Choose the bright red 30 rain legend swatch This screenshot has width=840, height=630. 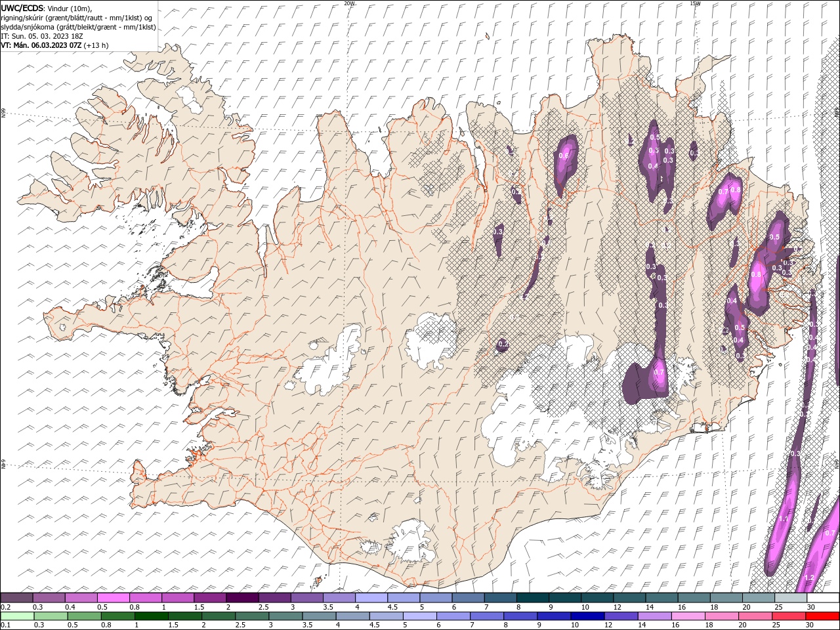(822, 616)
